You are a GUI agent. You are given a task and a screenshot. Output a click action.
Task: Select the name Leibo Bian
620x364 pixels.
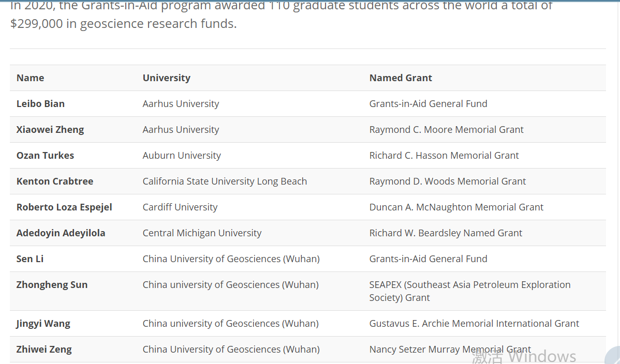tap(40, 104)
